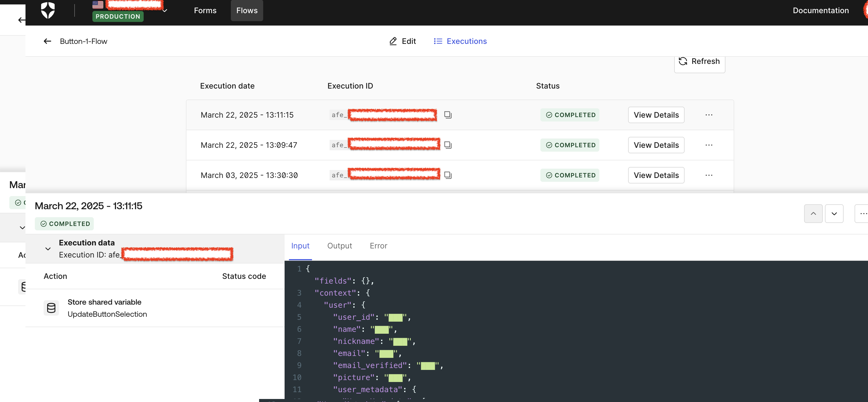Click COMPLETED status of 13:11:15 row
The width and height of the screenshot is (868, 402).
(570, 115)
